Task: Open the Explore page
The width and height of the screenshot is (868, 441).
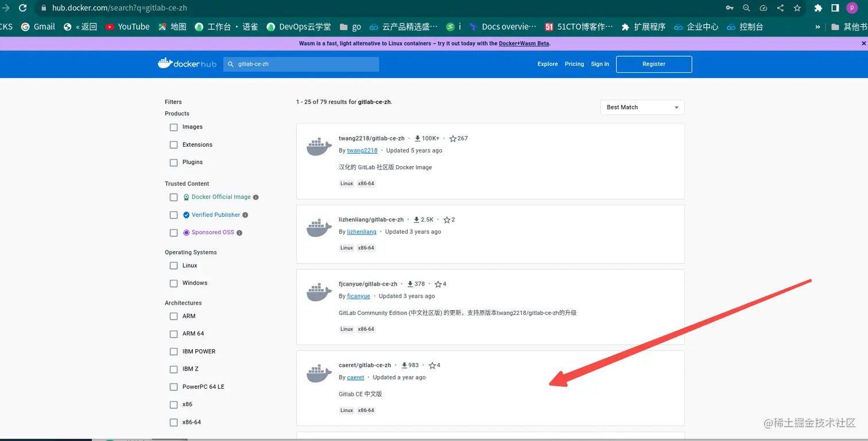Action: 548,64
